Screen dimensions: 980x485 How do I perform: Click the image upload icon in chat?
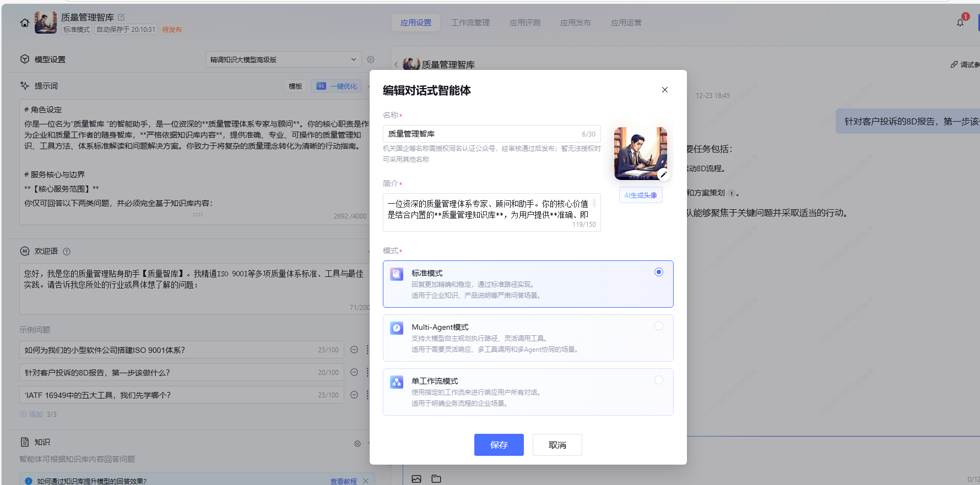click(416, 478)
